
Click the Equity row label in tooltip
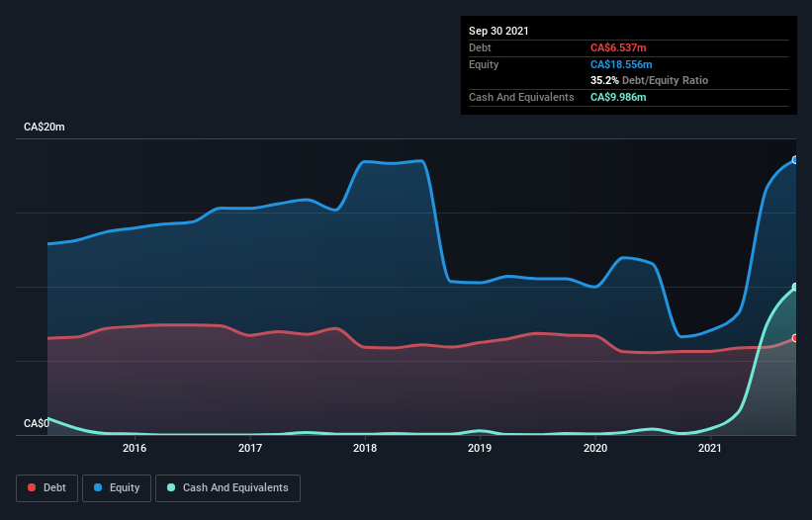pos(484,64)
